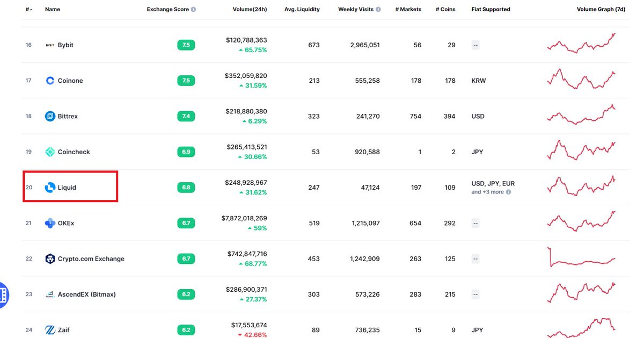Show info for Weekly Visits column

[378, 10]
